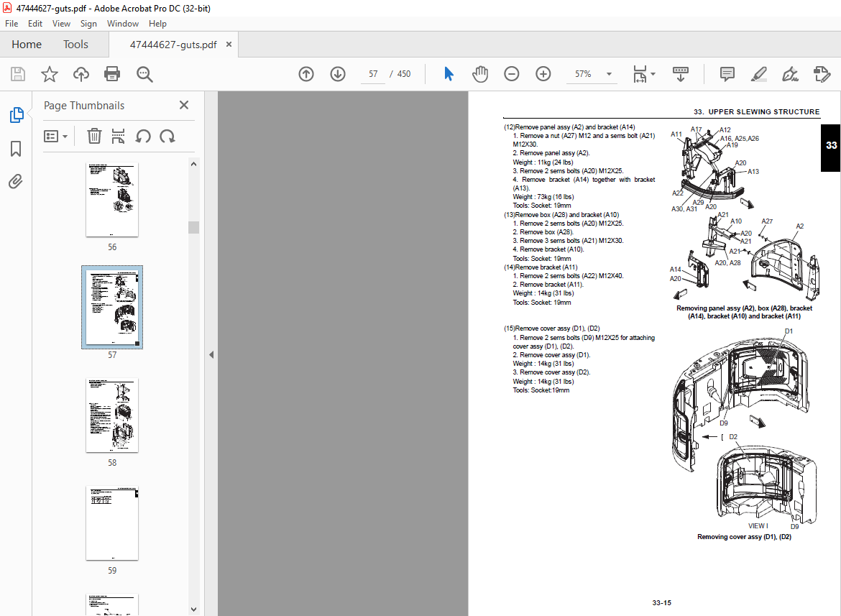Open the Find text search tool
The width and height of the screenshot is (841, 616).
coord(144,74)
